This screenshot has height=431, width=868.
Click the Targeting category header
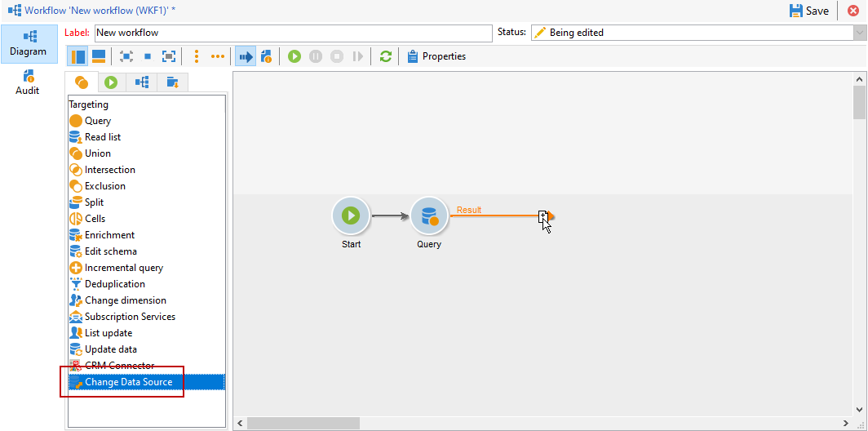pyautogui.click(x=89, y=104)
